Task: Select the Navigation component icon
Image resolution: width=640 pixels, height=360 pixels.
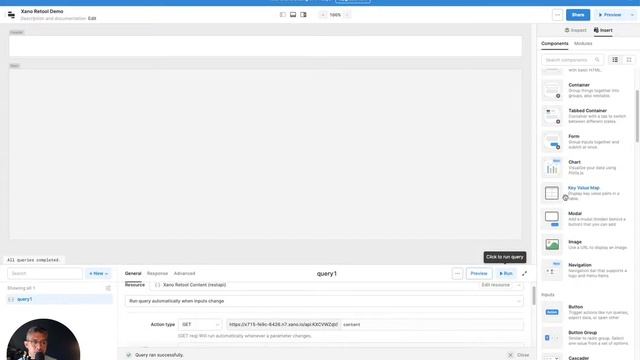Action: click(x=552, y=270)
